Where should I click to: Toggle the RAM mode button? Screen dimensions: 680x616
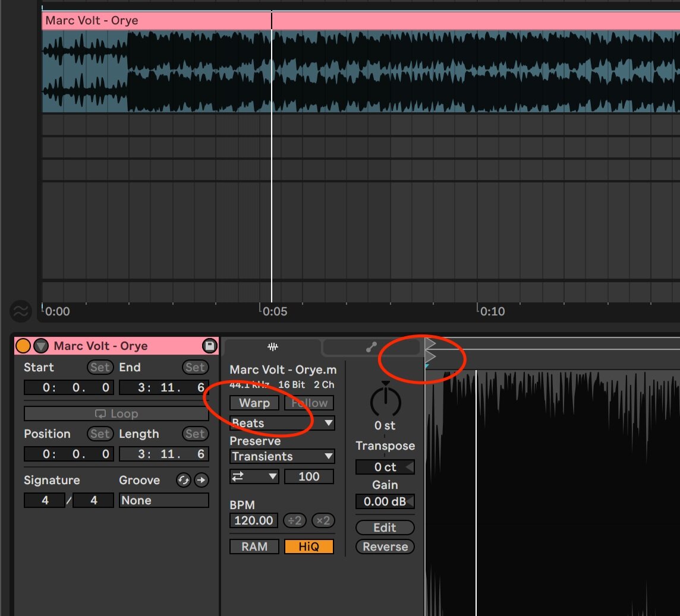254,546
